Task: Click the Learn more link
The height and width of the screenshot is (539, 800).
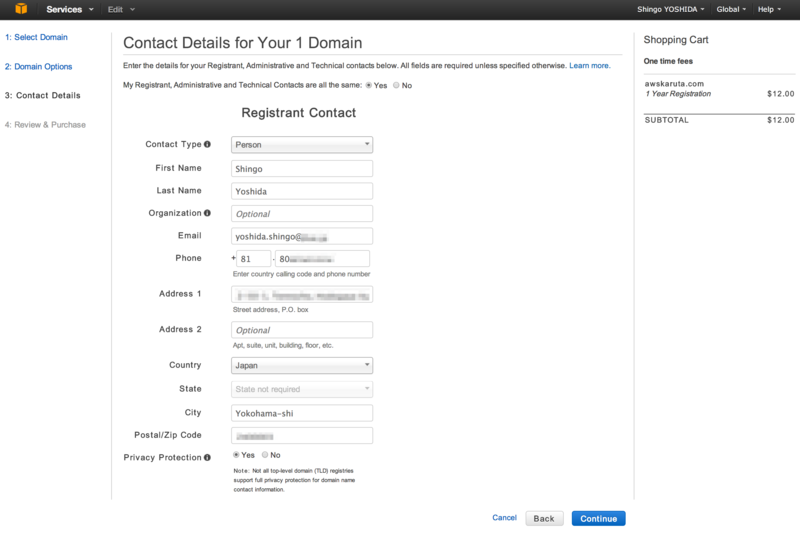Action: click(x=589, y=65)
